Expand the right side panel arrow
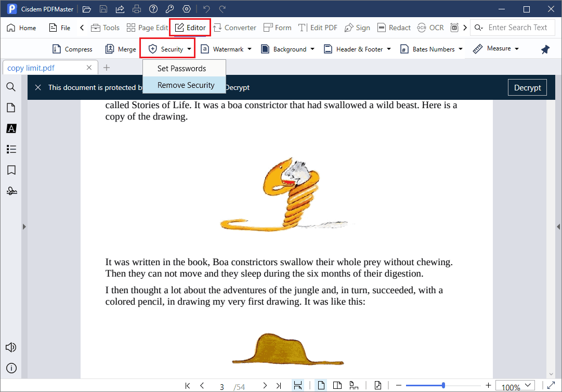Viewport: 562px width, 392px height. tap(558, 227)
